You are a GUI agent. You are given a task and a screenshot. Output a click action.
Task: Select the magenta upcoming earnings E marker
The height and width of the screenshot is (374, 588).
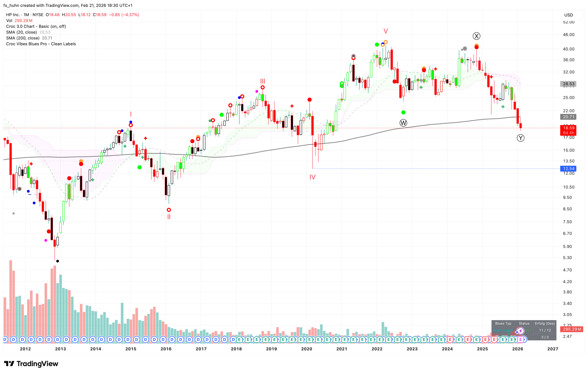(520, 339)
